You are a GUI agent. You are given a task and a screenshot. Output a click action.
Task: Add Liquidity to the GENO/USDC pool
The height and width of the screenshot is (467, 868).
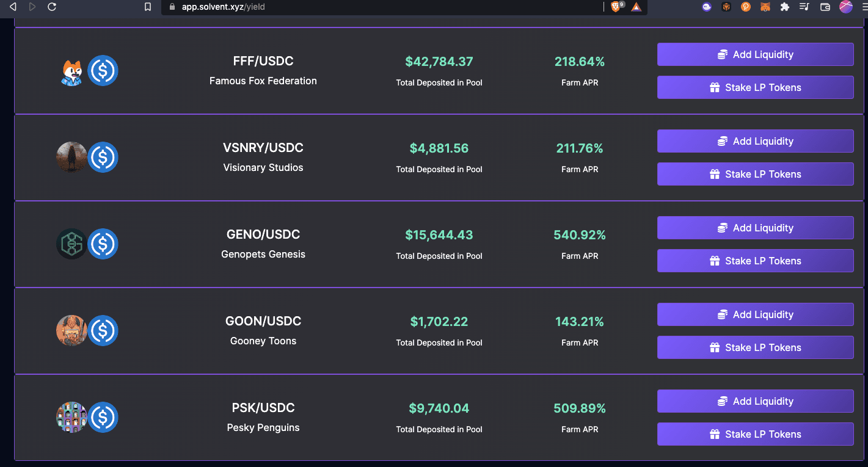pyautogui.click(x=755, y=228)
